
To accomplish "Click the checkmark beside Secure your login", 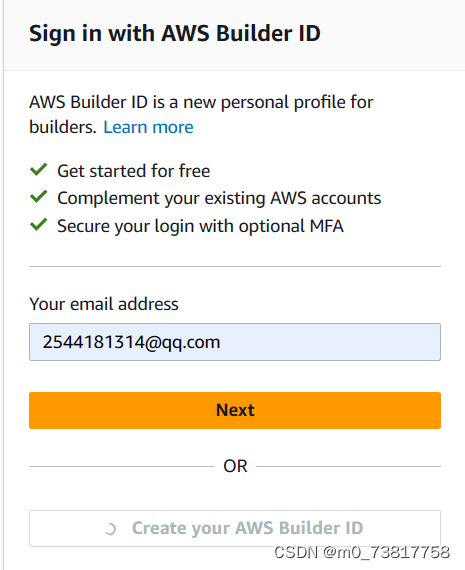I will [39, 224].
